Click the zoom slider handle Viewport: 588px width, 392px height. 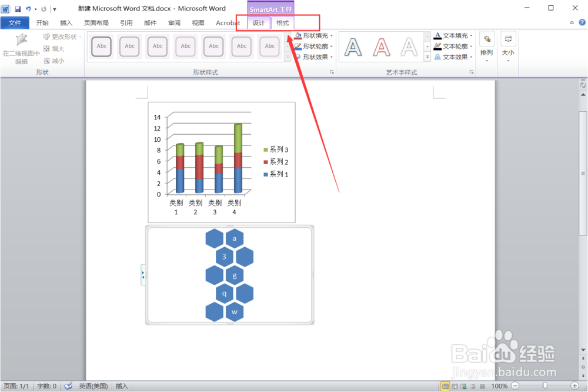(545, 386)
